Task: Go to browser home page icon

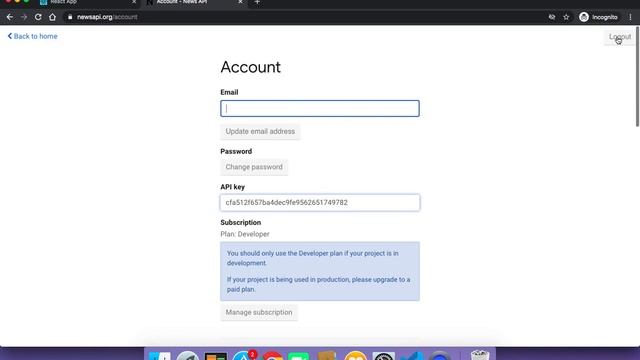Action: click(52, 17)
